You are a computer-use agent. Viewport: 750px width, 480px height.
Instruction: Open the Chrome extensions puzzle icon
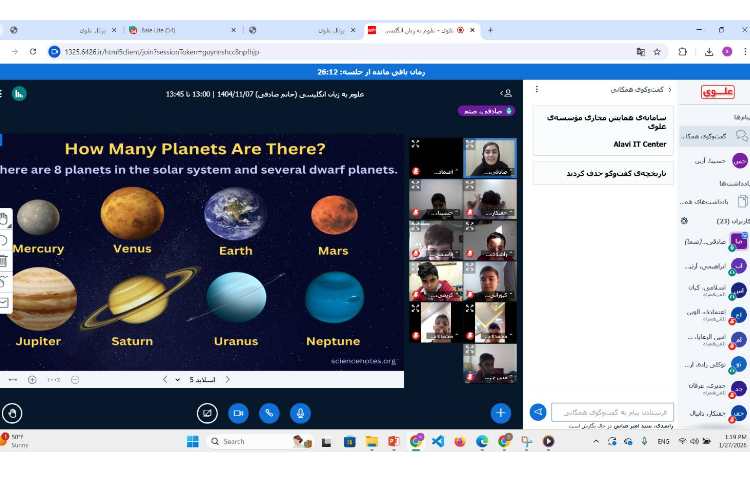click(683, 52)
